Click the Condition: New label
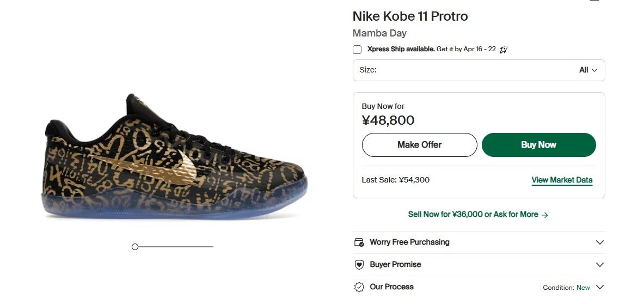The width and height of the screenshot is (644, 304). (566, 288)
